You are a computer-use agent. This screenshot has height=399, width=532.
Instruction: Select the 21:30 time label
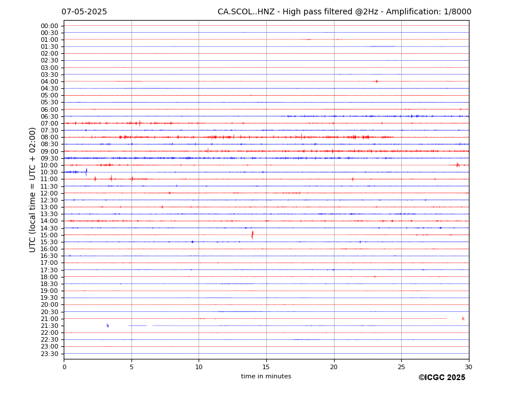click(49, 326)
